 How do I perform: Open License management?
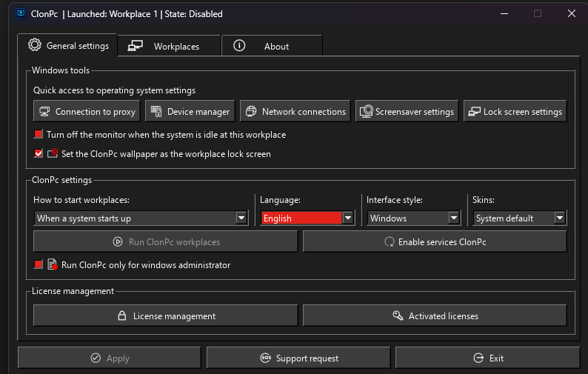pyautogui.click(x=165, y=315)
